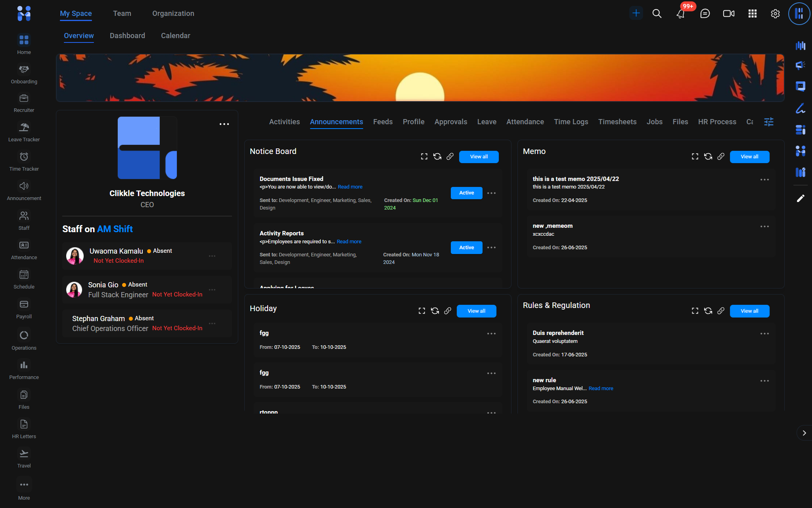Open the Dashboard tab

[127, 36]
